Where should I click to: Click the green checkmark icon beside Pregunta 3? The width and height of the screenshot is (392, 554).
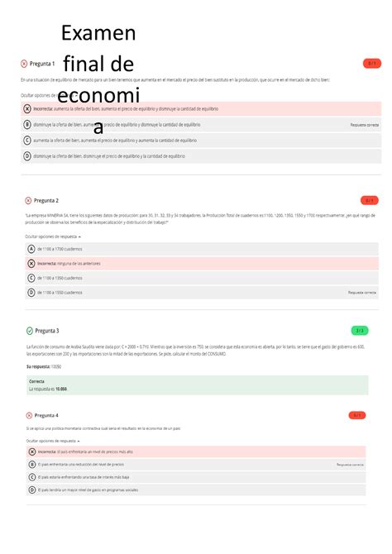point(30,331)
